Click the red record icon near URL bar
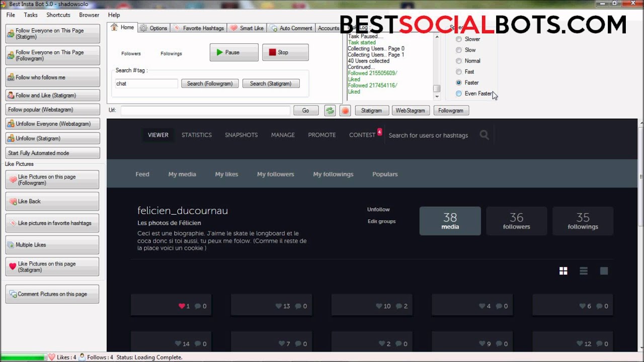644x362 pixels. 345,111
